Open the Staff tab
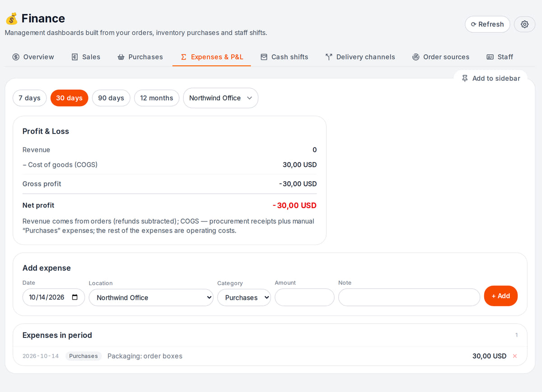The image size is (542, 392). 500,57
